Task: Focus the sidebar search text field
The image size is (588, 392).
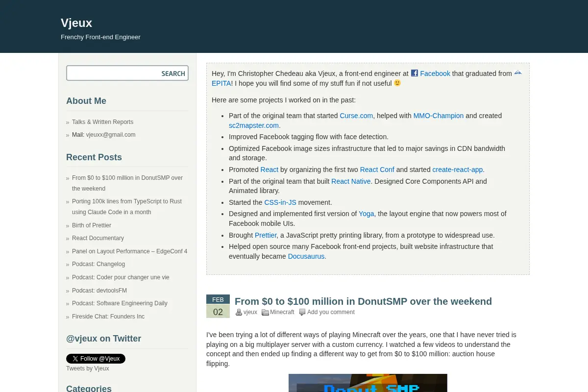Action: point(113,73)
